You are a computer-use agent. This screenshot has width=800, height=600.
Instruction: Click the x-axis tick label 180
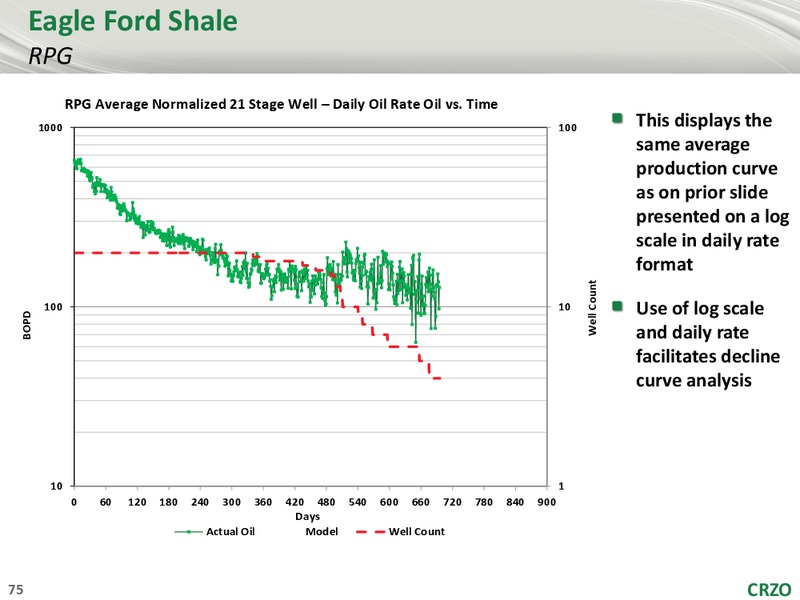168,502
